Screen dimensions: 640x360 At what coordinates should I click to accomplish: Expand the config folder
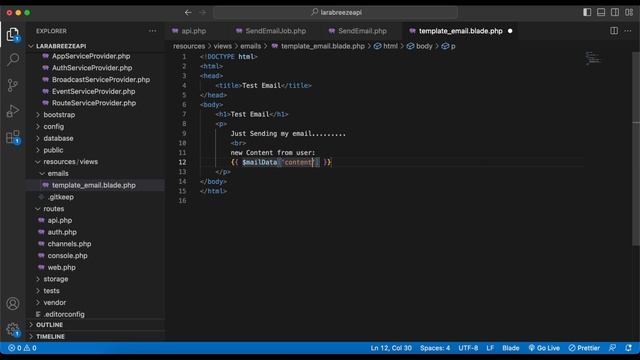click(x=53, y=127)
